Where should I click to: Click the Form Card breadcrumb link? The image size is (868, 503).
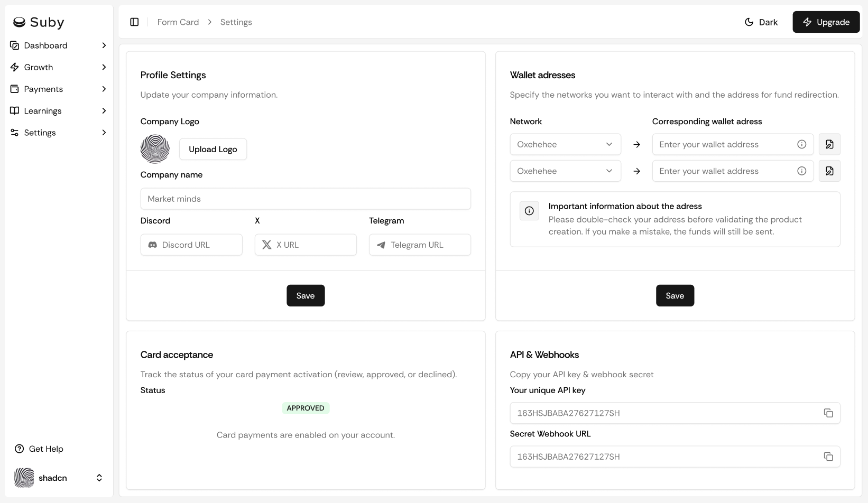178,22
